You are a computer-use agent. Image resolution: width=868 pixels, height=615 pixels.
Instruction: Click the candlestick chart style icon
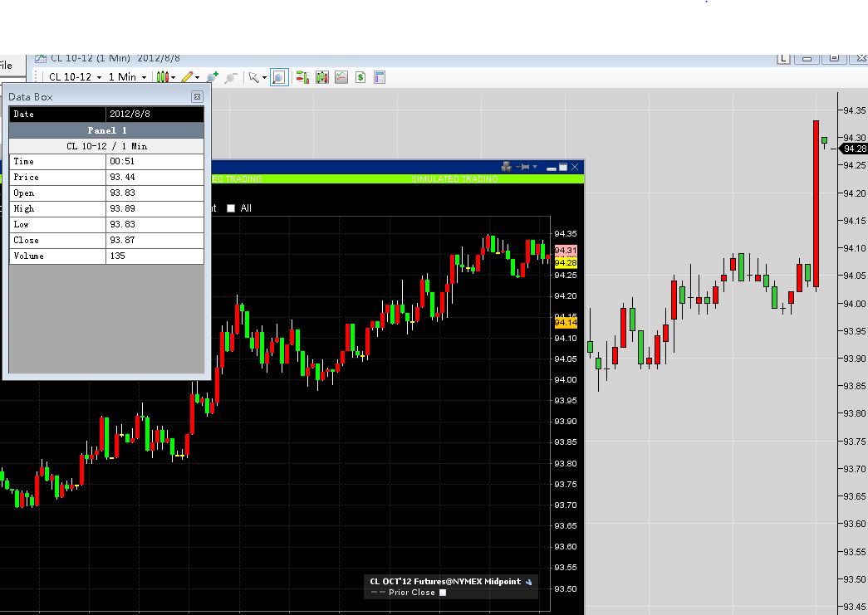click(x=162, y=77)
